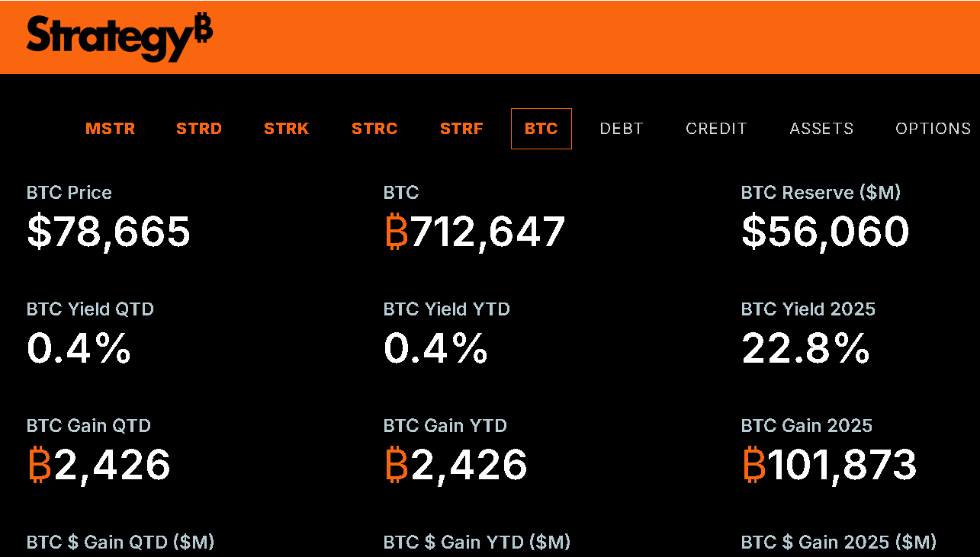
Task: Go to the STRC tab
Action: (374, 129)
